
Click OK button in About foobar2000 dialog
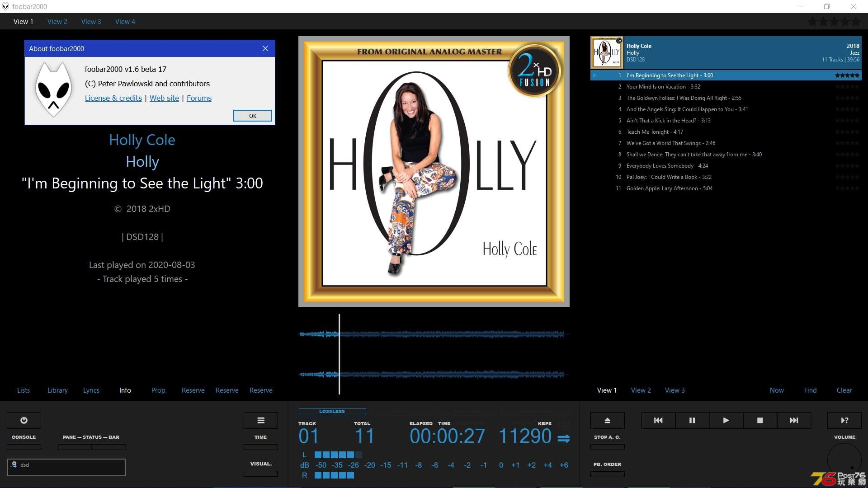click(253, 116)
